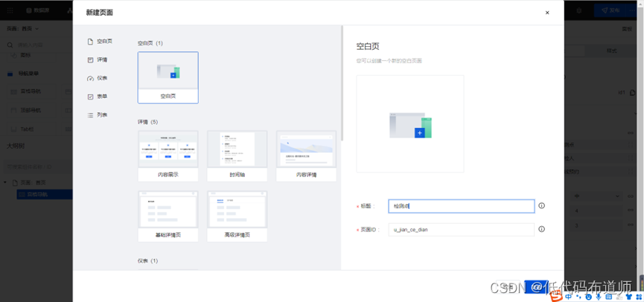Click the Sogou S input method icon
This screenshot has width=644, height=302.
tap(556, 296)
